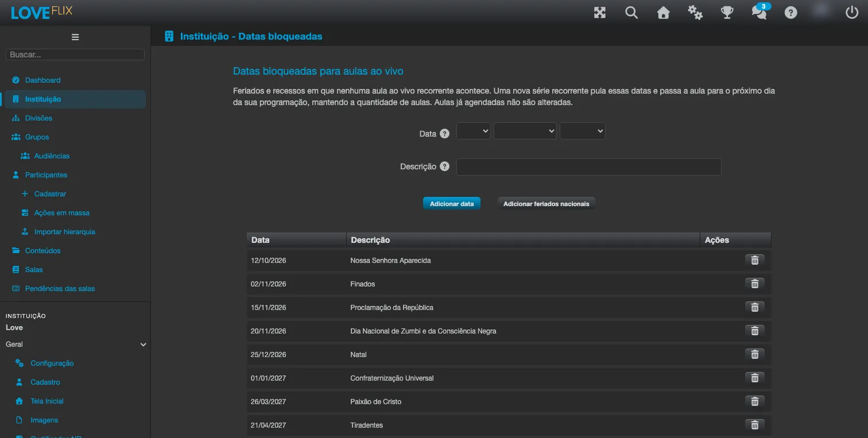Delete the Tiradentes blocked date
868x438 pixels.
(755, 425)
